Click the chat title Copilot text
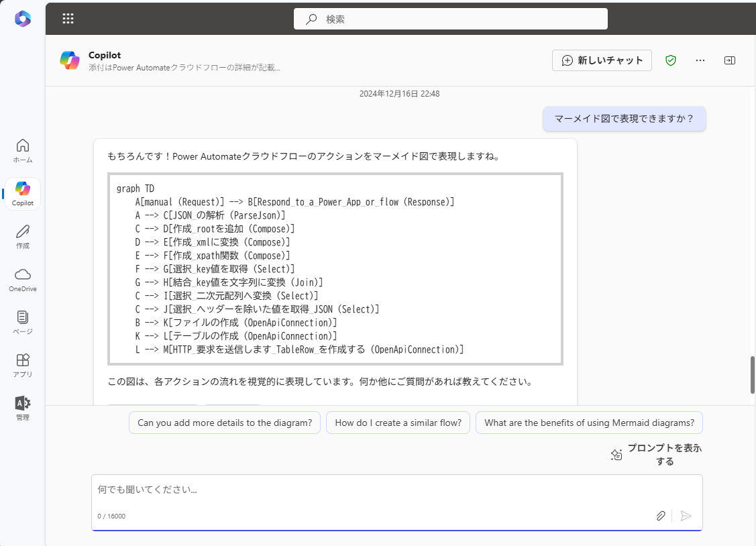Image resolution: width=756 pixels, height=546 pixels. click(105, 55)
